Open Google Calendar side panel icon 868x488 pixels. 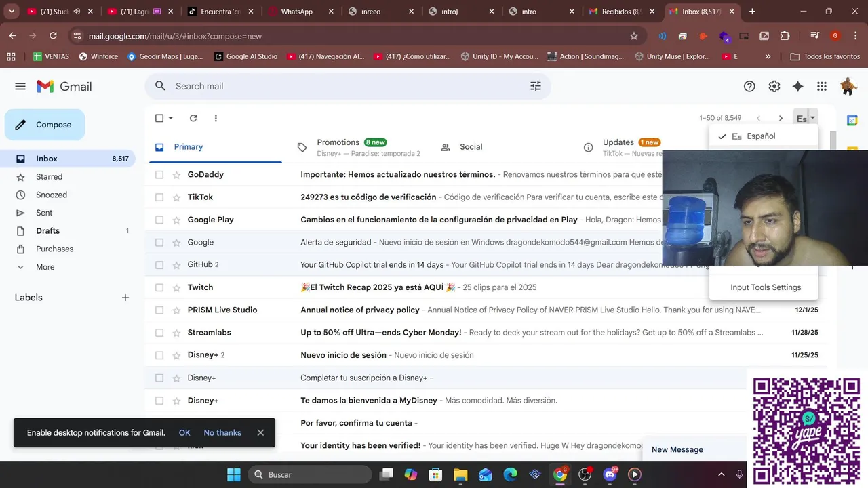coord(852,120)
